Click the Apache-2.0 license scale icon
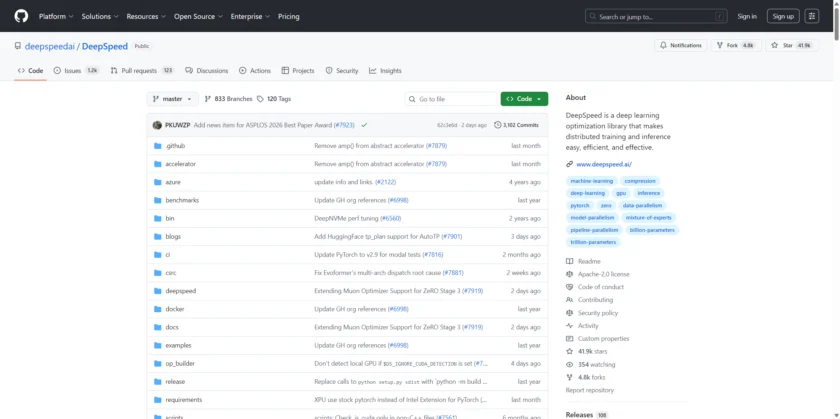 (569, 274)
